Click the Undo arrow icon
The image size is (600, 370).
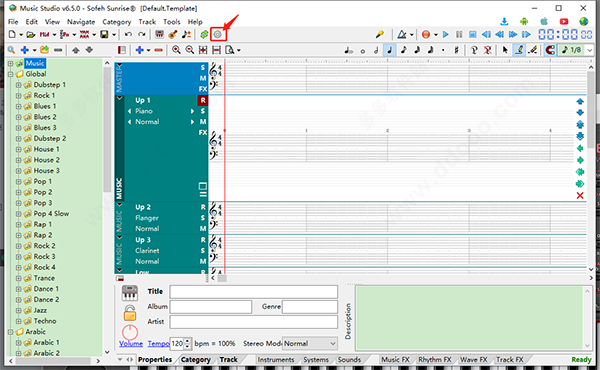point(128,34)
